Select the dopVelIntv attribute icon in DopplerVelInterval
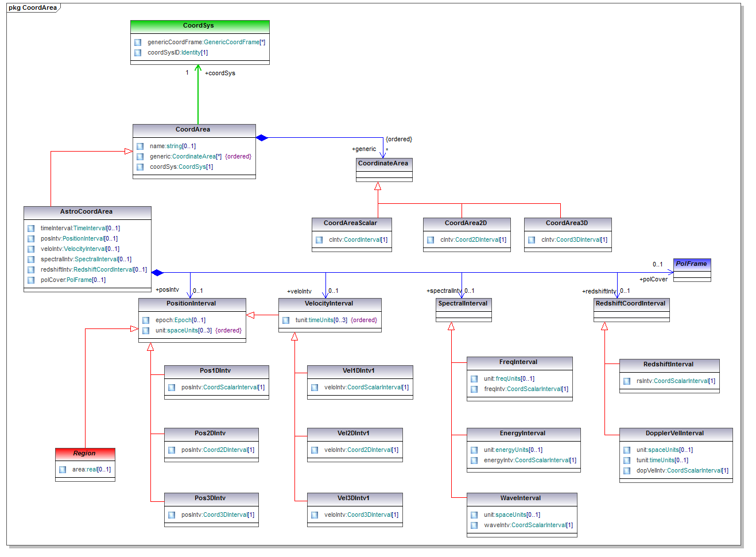 [x=627, y=471]
